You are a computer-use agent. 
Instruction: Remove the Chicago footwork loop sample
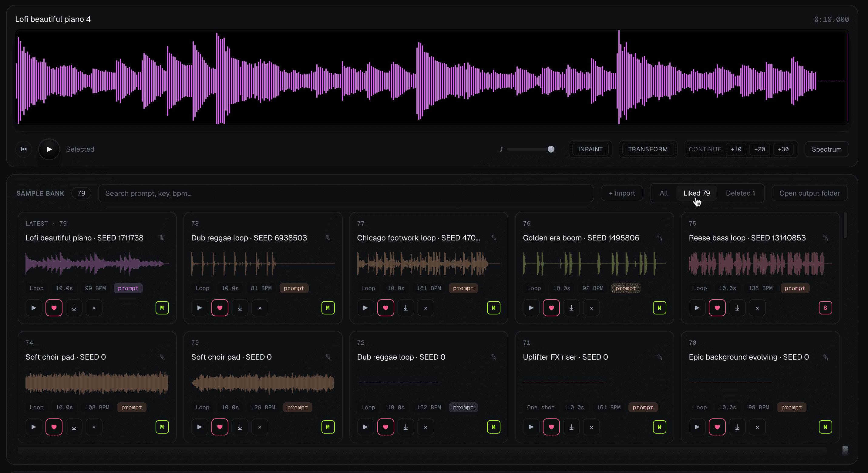(x=426, y=308)
